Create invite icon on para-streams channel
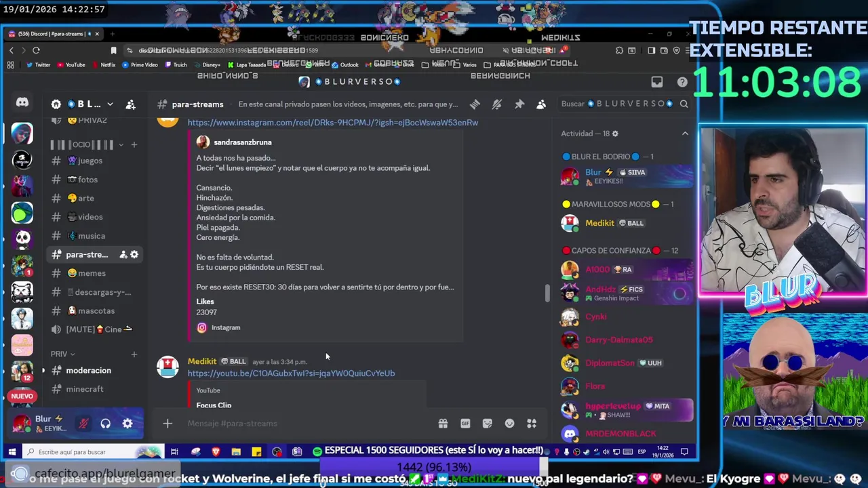The width and height of the screenshot is (868, 488). tap(123, 254)
